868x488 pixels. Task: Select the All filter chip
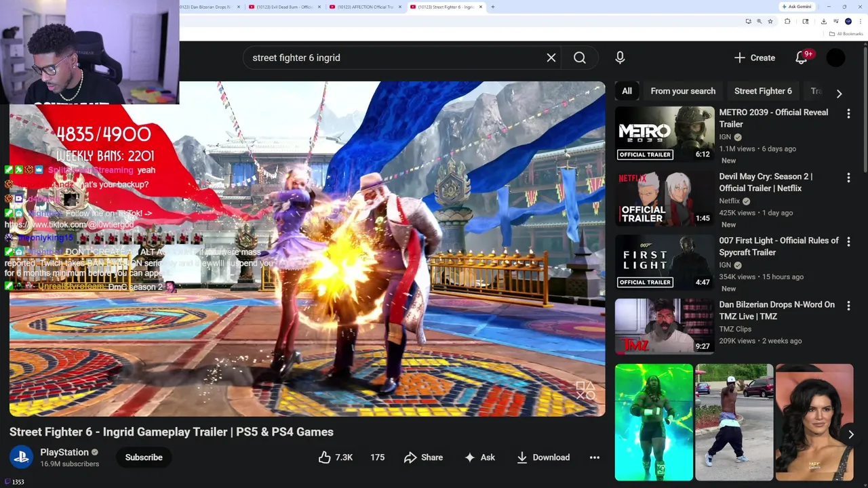[x=627, y=91]
